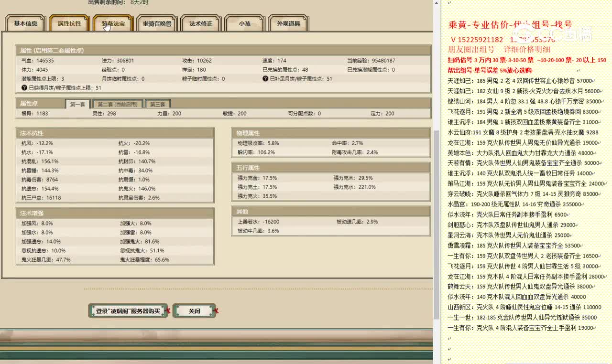
Task: Click the 强力克火: 35.5% entry
Action: coord(257,196)
